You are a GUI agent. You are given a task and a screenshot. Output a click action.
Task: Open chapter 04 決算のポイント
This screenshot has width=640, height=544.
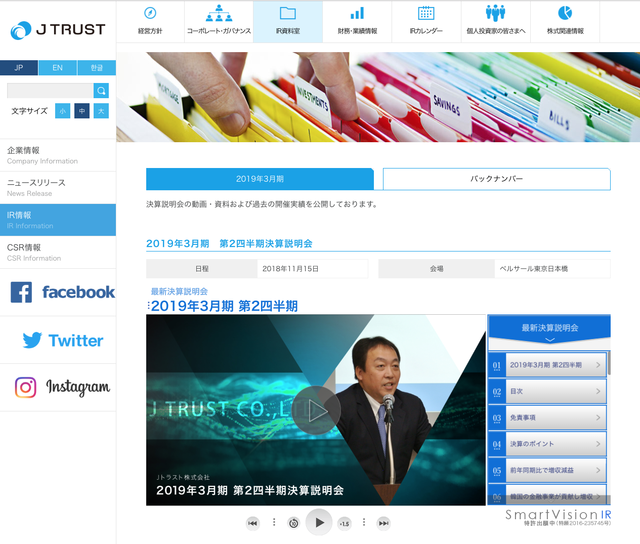547,444
